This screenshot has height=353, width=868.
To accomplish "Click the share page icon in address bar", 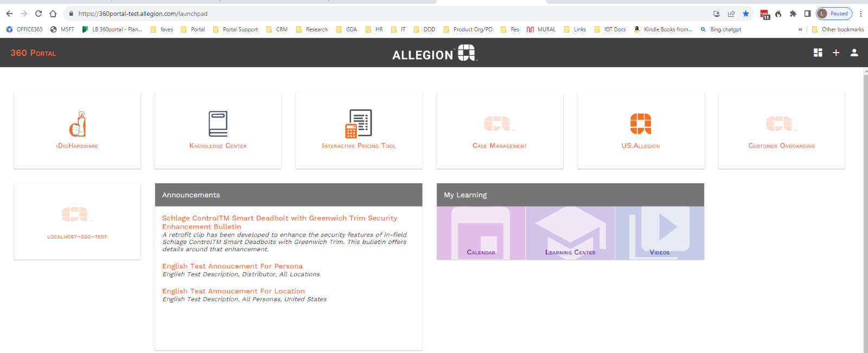I will [731, 14].
